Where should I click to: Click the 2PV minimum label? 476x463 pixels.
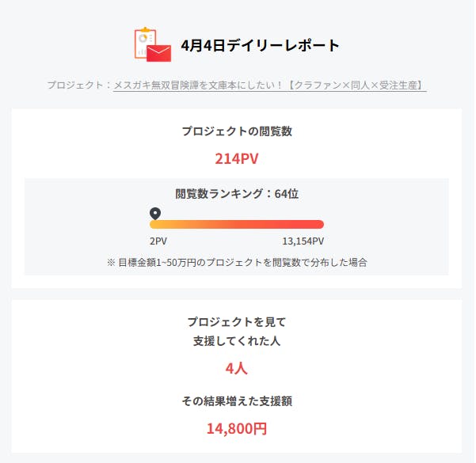pyautogui.click(x=158, y=241)
